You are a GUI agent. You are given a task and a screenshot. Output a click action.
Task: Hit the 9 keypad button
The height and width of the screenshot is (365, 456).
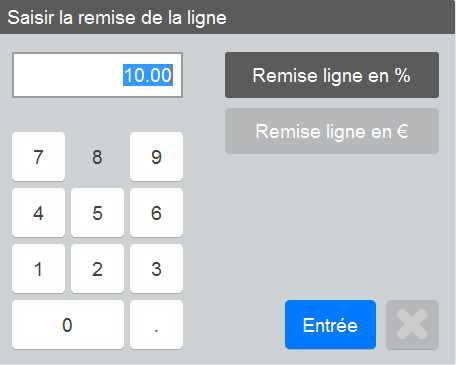click(156, 157)
